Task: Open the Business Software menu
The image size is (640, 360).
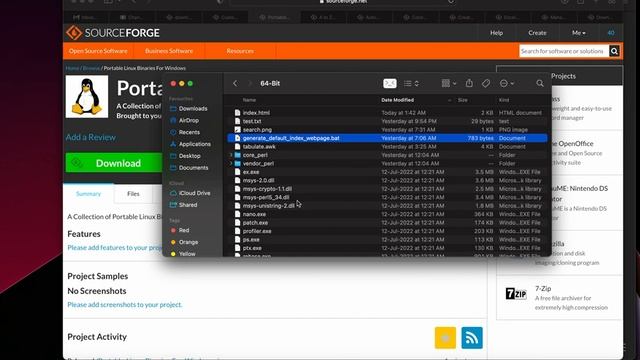Action: 169,51
